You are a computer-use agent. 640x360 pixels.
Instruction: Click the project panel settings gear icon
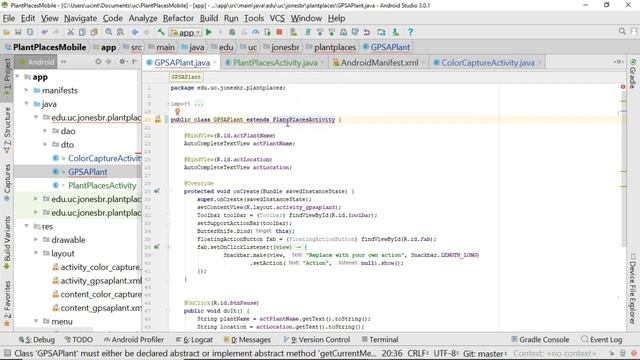coord(122,62)
